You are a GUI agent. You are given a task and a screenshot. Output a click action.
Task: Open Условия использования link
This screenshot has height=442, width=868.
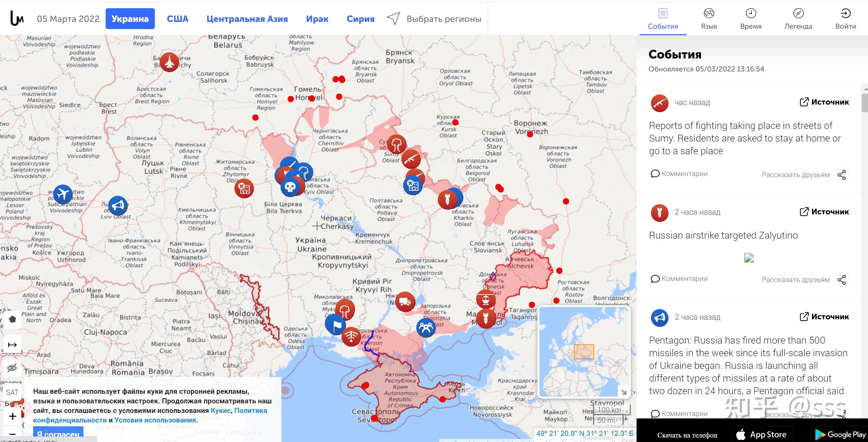[x=155, y=420]
